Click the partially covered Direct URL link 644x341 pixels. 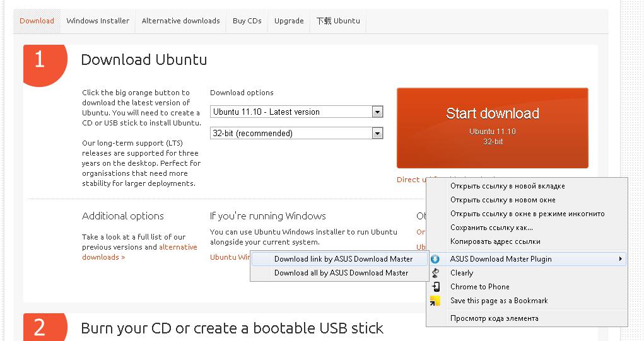click(411, 180)
